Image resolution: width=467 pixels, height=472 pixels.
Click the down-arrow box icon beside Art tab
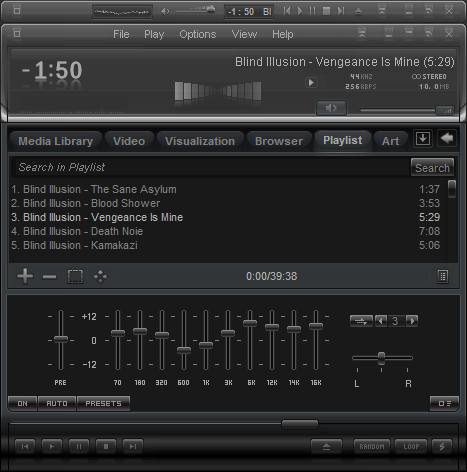[x=423, y=138]
